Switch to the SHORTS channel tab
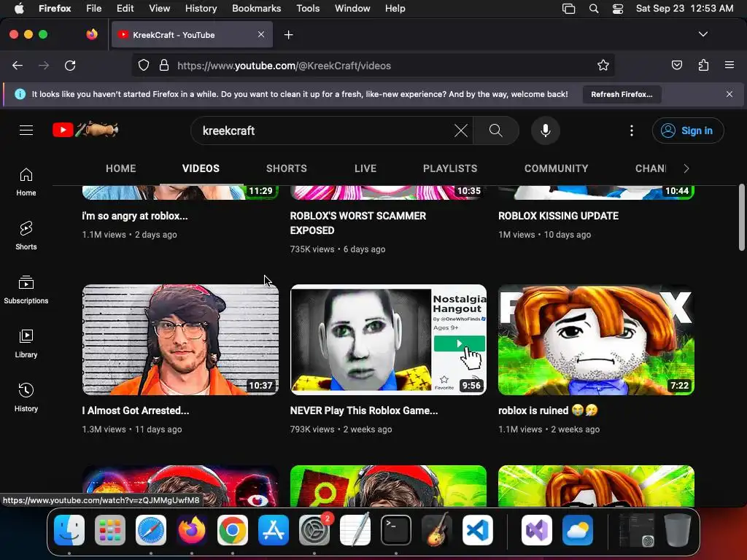Screen dimensions: 747x560 pos(286,168)
